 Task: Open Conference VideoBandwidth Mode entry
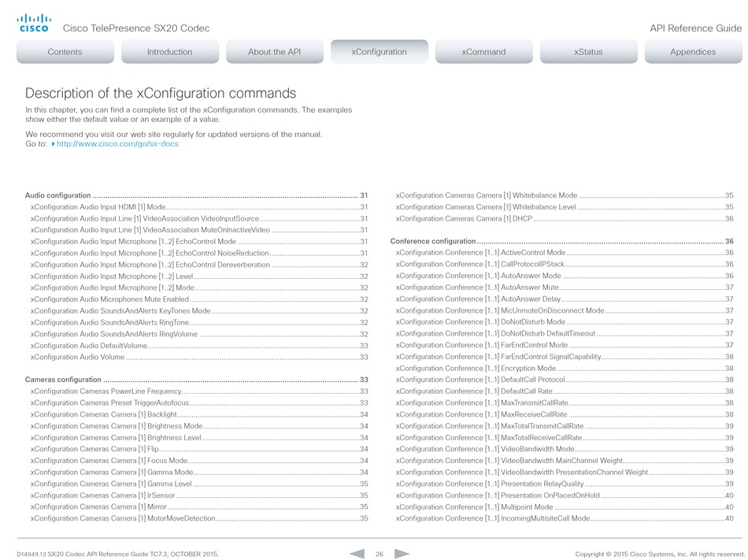[x=565, y=449]
